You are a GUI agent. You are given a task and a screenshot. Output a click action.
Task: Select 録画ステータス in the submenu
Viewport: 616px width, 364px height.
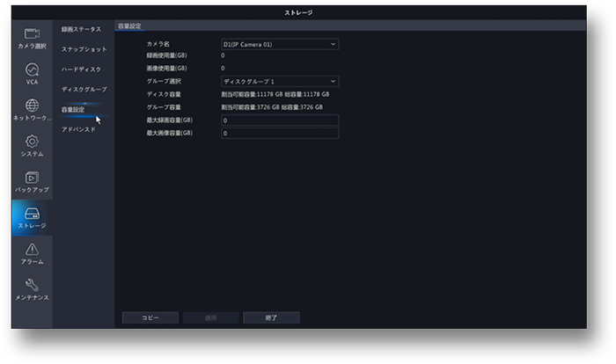81,30
